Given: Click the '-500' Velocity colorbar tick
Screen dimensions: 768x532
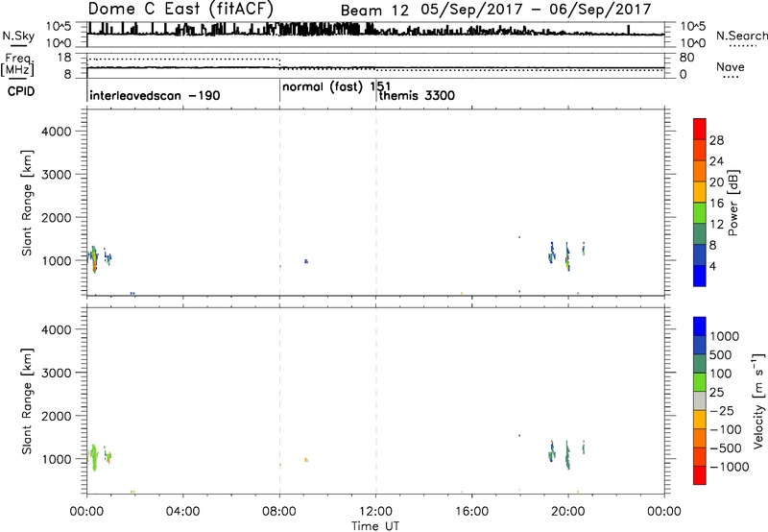Looking at the screenshot, I should tap(726, 447).
